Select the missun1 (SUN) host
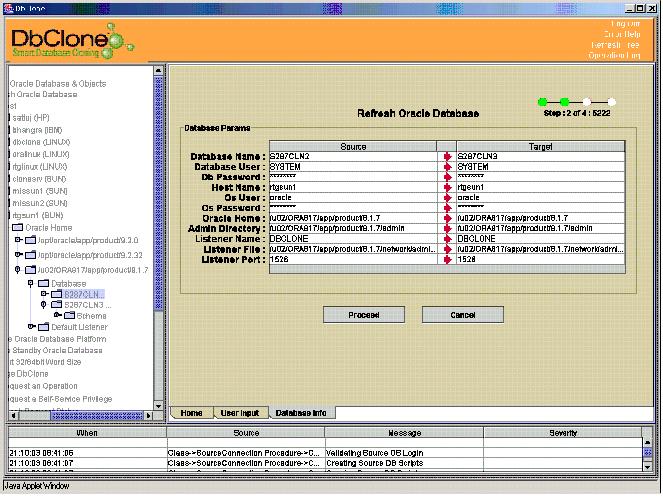663x496 pixels. point(40,191)
